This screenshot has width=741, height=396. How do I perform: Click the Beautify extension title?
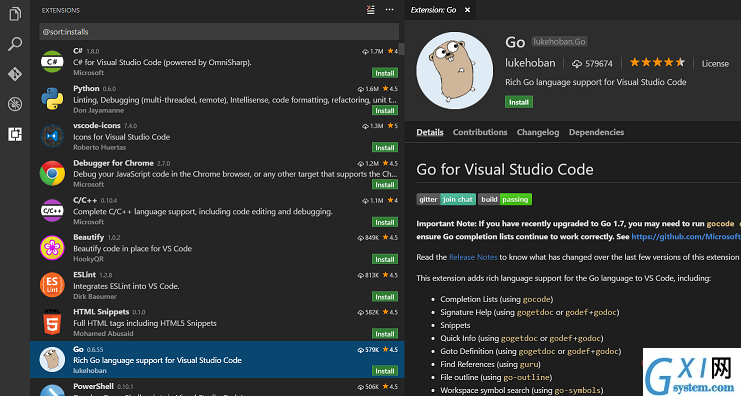(x=88, y=237)
